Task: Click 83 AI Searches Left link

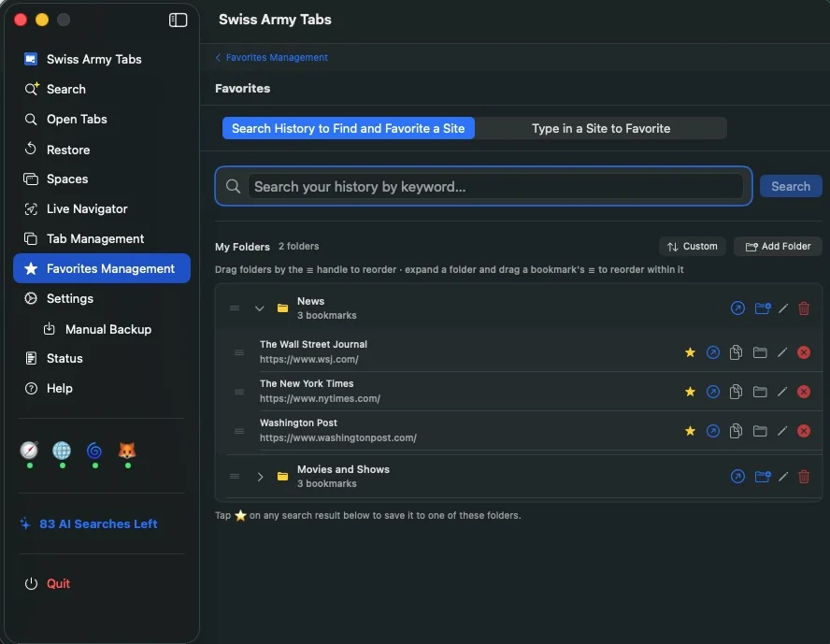Action: [x=89, y=523]
